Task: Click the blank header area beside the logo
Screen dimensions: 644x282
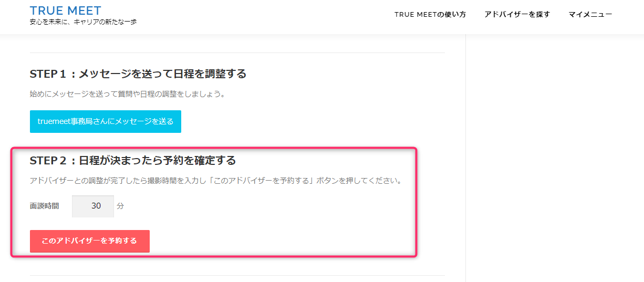Action: coord(263,17)
